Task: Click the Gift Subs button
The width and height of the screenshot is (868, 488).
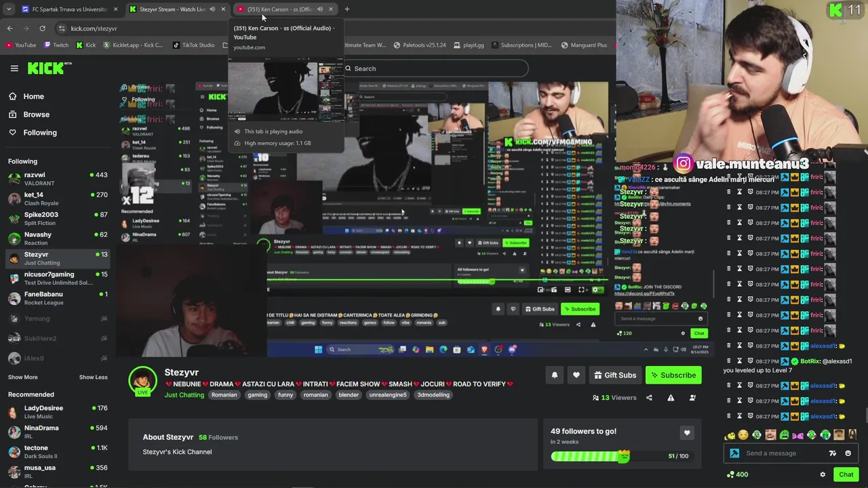Action: point(615,375)
